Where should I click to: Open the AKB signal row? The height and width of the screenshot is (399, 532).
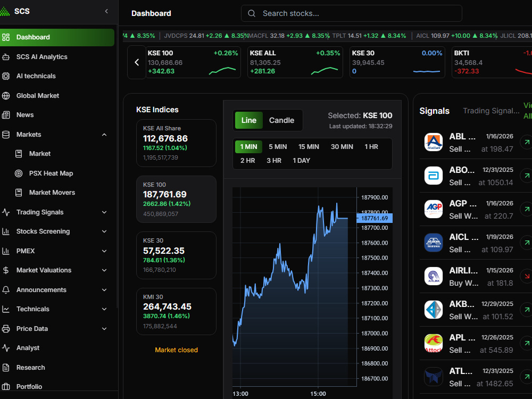476,310
